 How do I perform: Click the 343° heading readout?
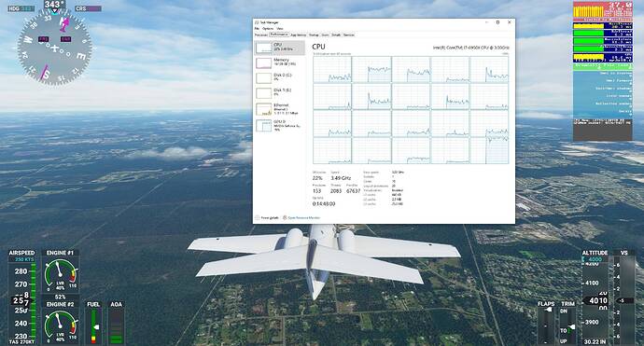point(54,5)
